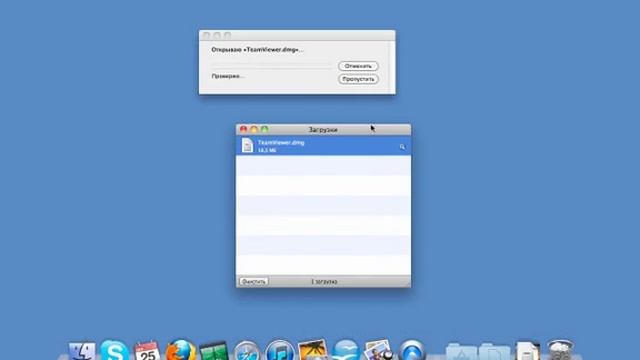Close the Загрузки window with red button
The height and width of the screenshot is (360, 640).
(x=244, y=129)
